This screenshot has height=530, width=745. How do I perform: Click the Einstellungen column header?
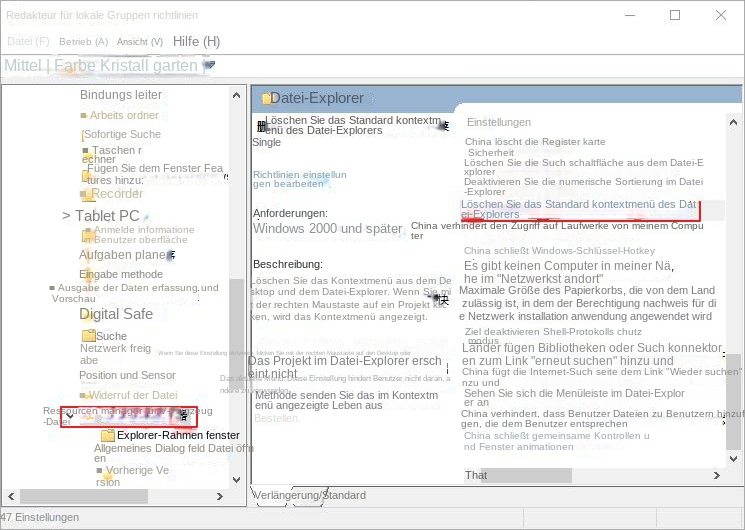499,122
